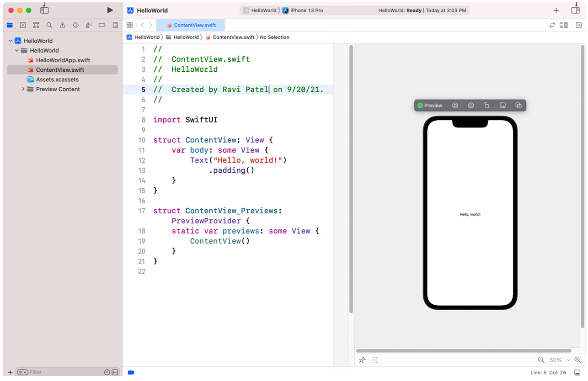Choose iPhone 13 Pro run destination
The height and width of the screenshot is (381, 588).
(303, 10)
